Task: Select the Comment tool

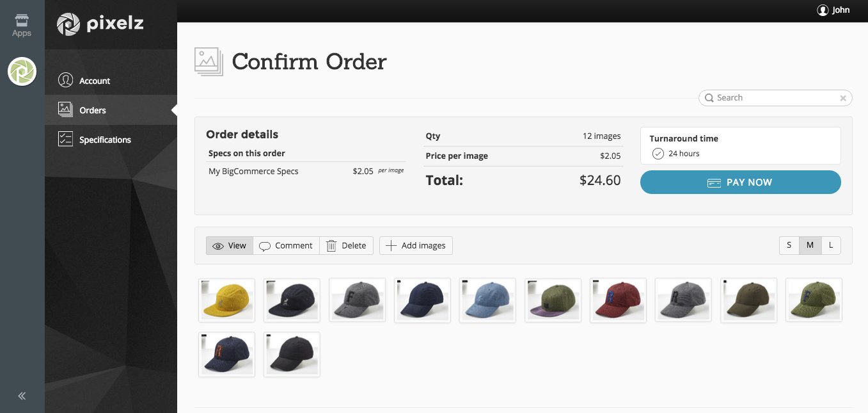Action: point(286,246)
